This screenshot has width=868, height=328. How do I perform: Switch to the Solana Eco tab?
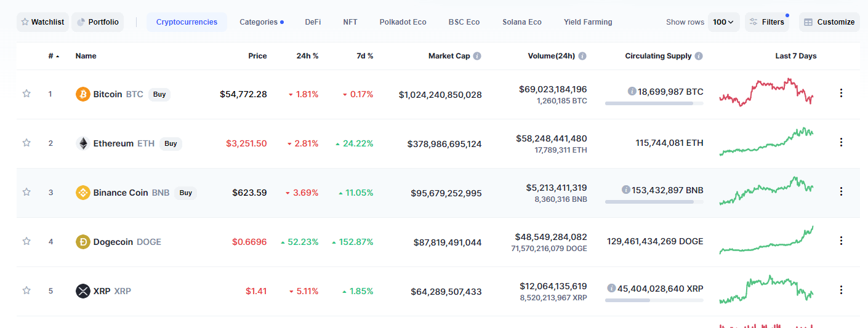[x=522, y=22]
